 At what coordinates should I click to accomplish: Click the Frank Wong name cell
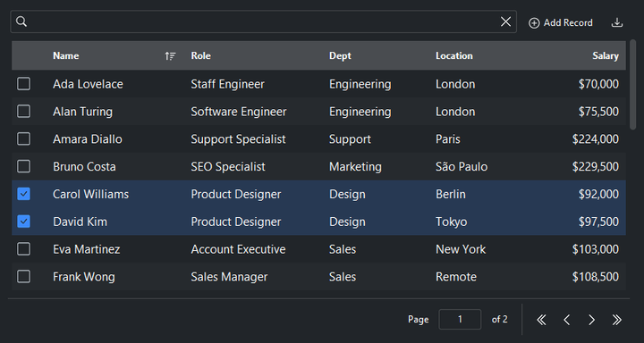click(84, 277)
